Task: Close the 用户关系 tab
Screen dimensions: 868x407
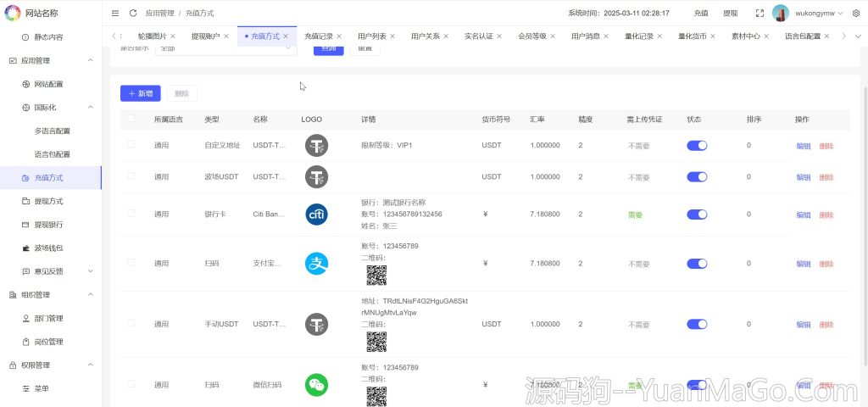Action: 446,36
